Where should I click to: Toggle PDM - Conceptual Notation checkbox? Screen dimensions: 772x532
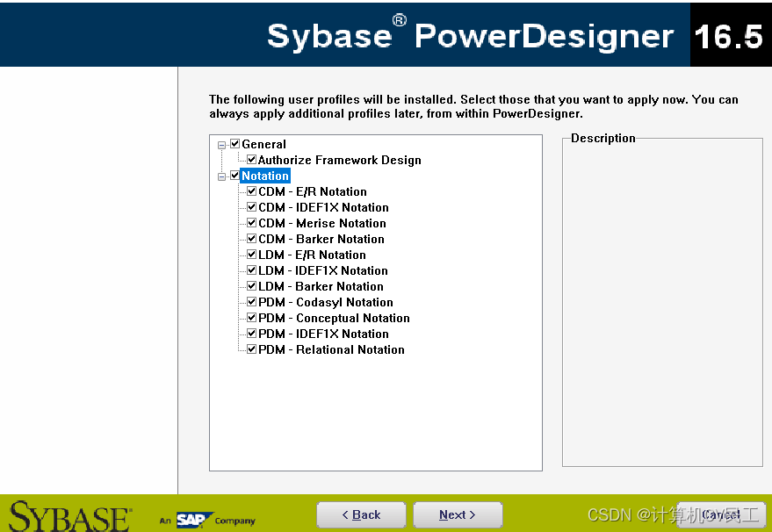pos(251,318)
